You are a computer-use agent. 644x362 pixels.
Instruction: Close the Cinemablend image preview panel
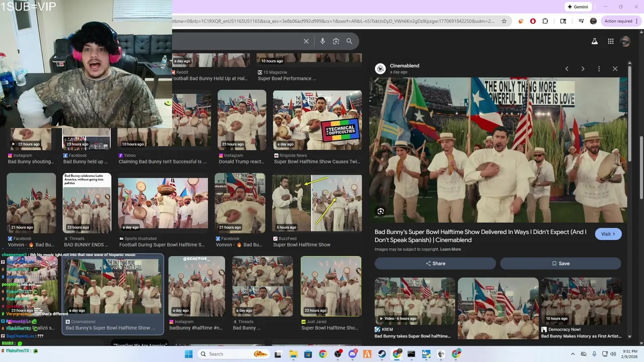point(615,68)
